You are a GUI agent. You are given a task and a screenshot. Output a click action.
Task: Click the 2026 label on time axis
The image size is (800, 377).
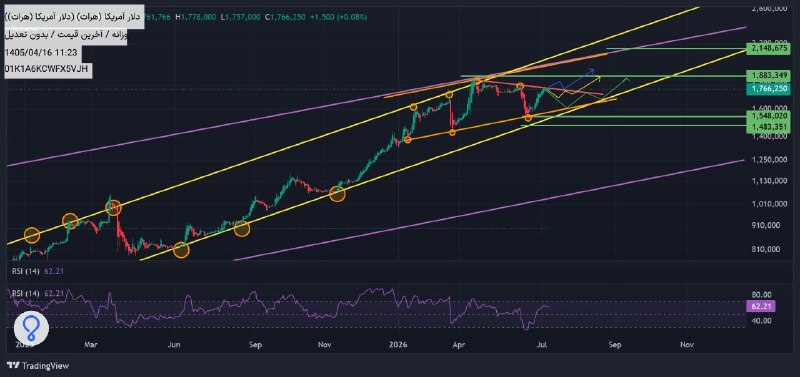[396, 345]
